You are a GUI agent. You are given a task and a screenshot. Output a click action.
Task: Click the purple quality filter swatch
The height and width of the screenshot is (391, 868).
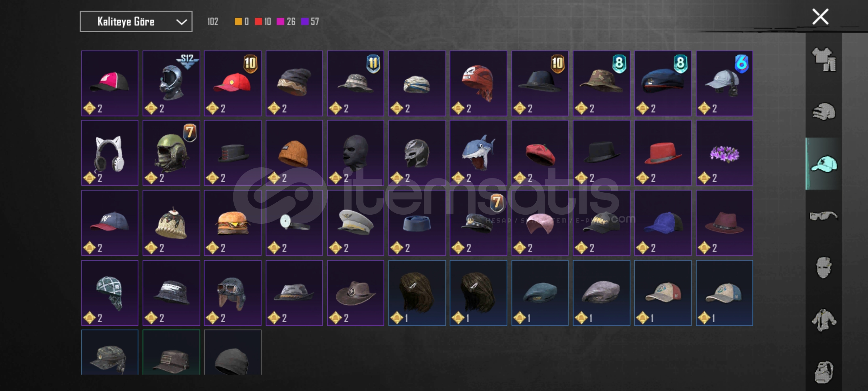pos(305,22)
